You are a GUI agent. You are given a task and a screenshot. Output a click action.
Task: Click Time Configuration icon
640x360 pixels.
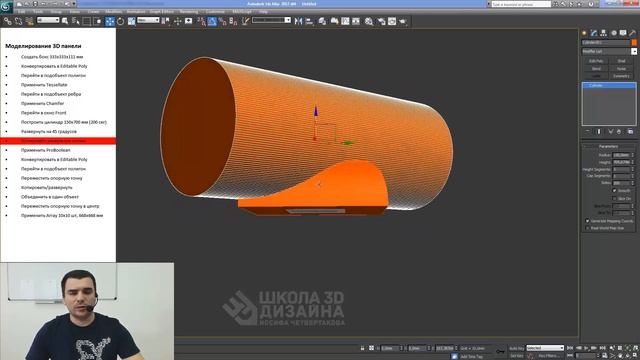tap(604, 356)
